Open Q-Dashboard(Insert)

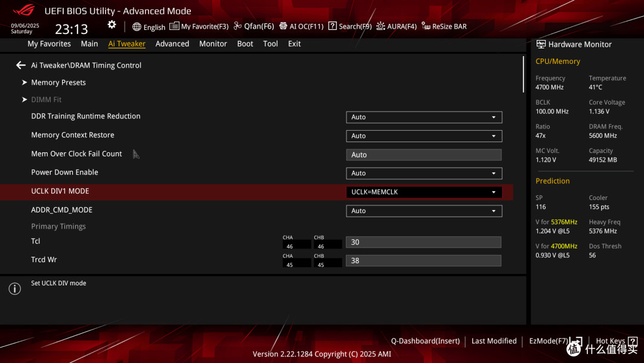(x=425, y=341)
